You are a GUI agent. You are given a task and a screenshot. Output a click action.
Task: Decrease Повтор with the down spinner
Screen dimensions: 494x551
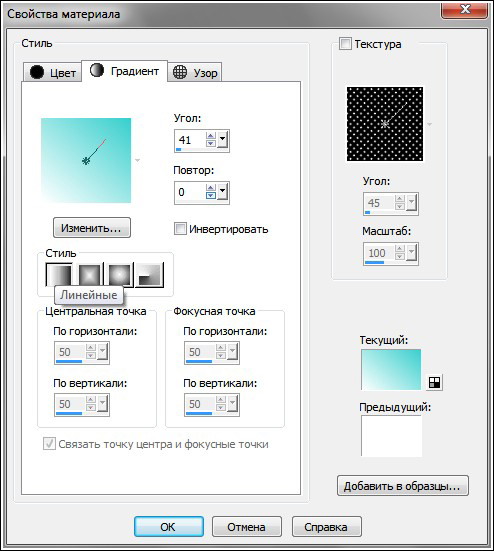click(x=211, y=195)
